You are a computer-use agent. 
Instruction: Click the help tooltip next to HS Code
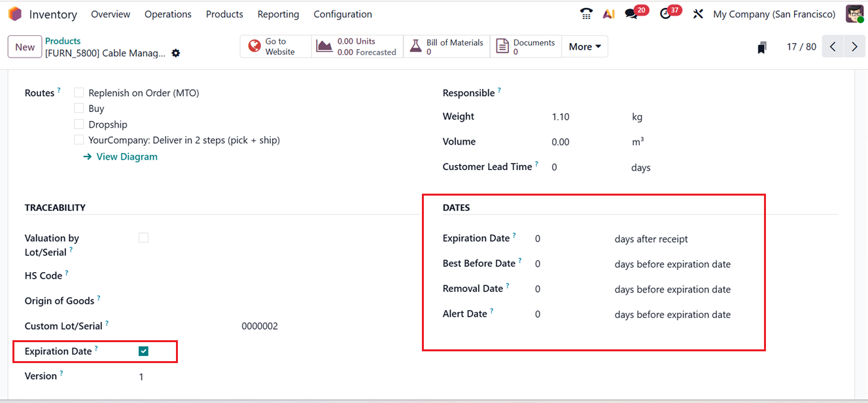67,273
